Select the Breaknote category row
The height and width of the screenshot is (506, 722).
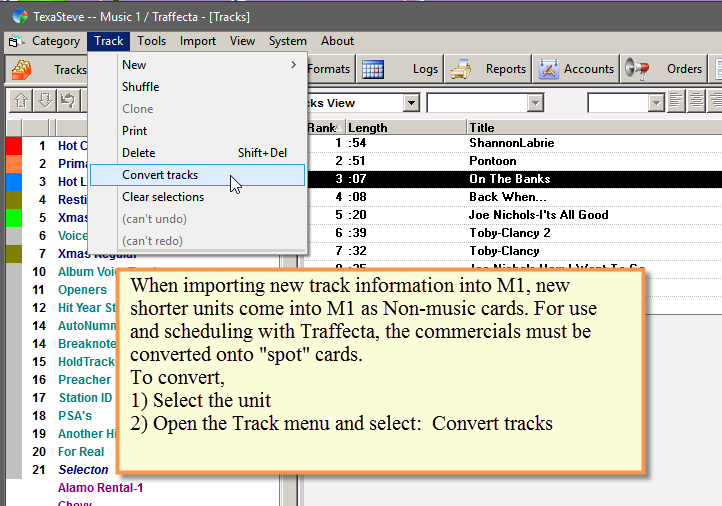pyautogui.click(x=87, y=344)
